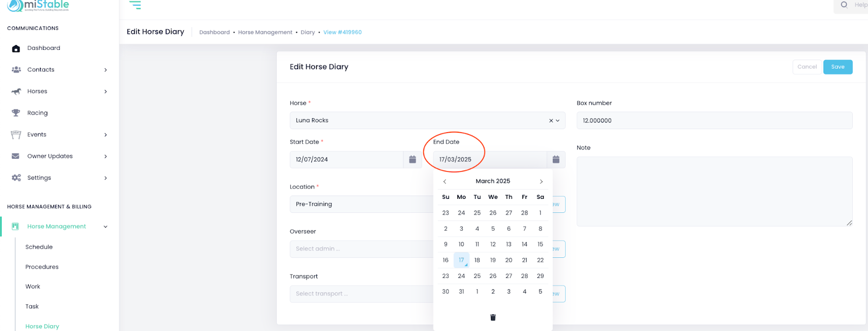Open the Horse dropdown arrow
Image resolution: width=868 pixels, height=331 pixels.
pos(558,121)
